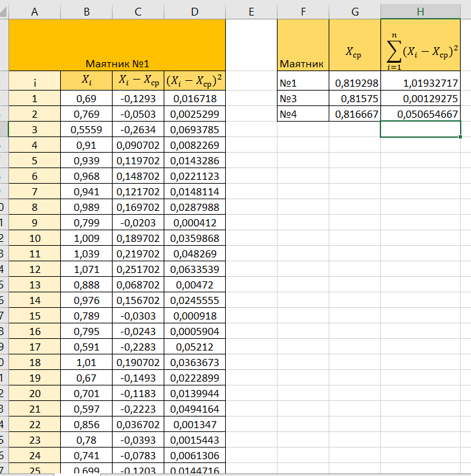Select cell with value 0,119702
471x476 pixels.
pos(138,160)
